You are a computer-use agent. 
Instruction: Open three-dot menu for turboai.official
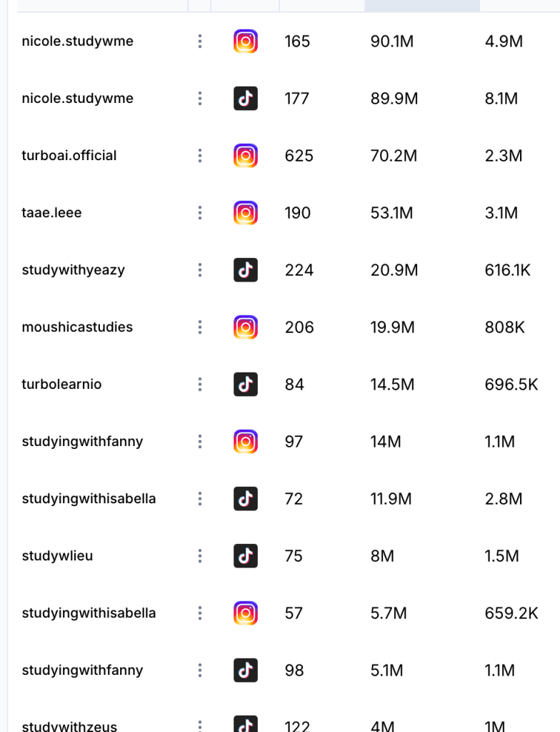[x=200, y=156]
